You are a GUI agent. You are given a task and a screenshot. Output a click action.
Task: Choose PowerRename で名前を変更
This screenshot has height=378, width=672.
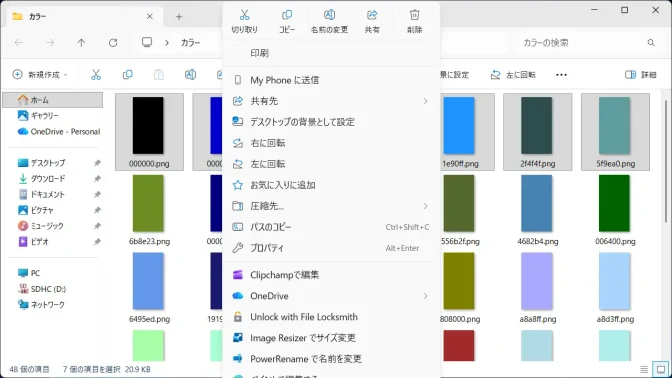point(331,359)
